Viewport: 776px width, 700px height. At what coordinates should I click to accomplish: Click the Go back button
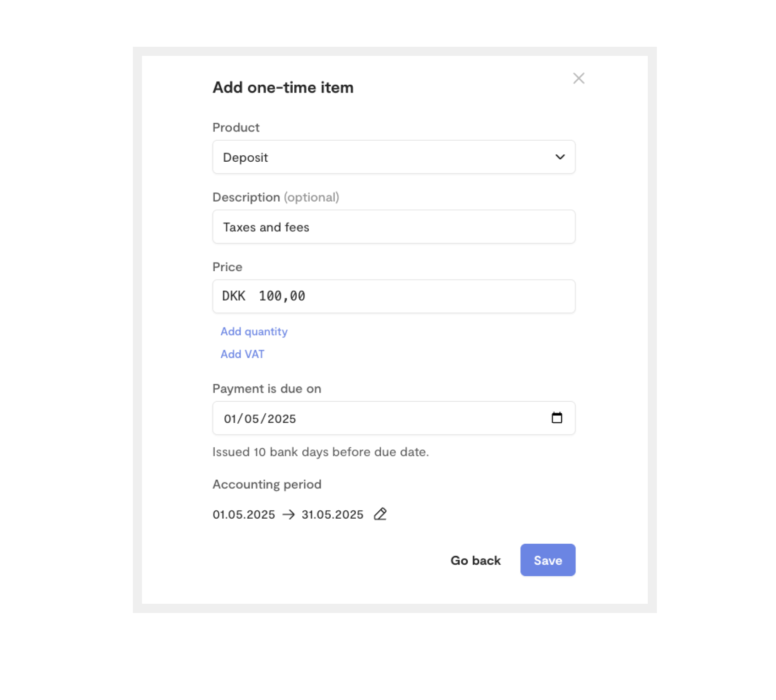click(x=475, y=560)
